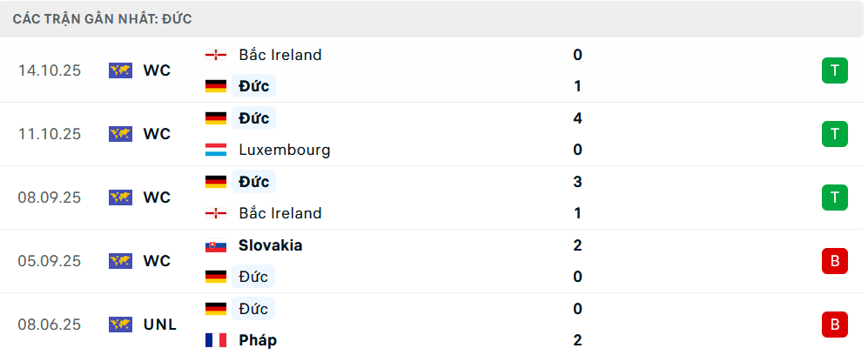Image resolution: width=868 pixels, height=355 pixels.
Task: Click Germany flag in 11.10.25 match
Action: tap(215, 118)
